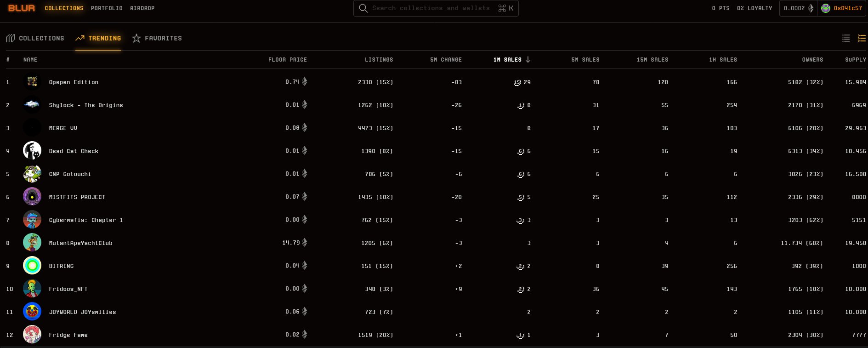Open the CNP Gotouchi collection name
This screenshot has width=868, height=348.
click(70, 174)
